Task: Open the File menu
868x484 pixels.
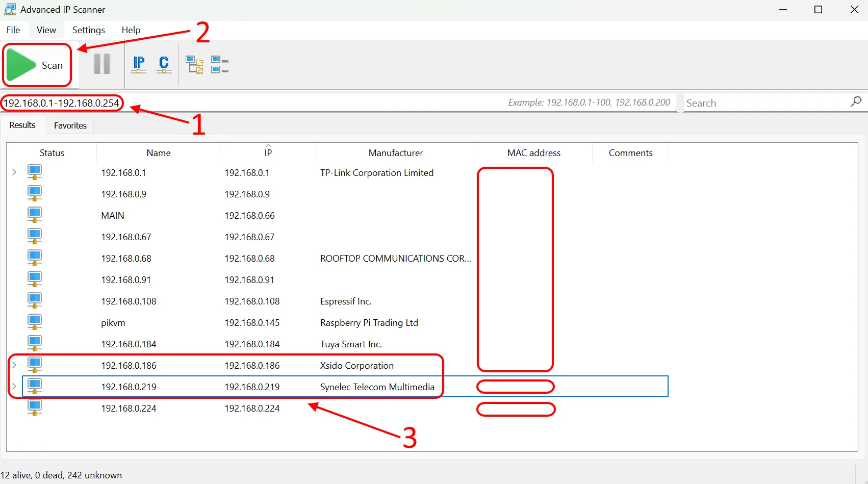Action: tap(13, 30)
